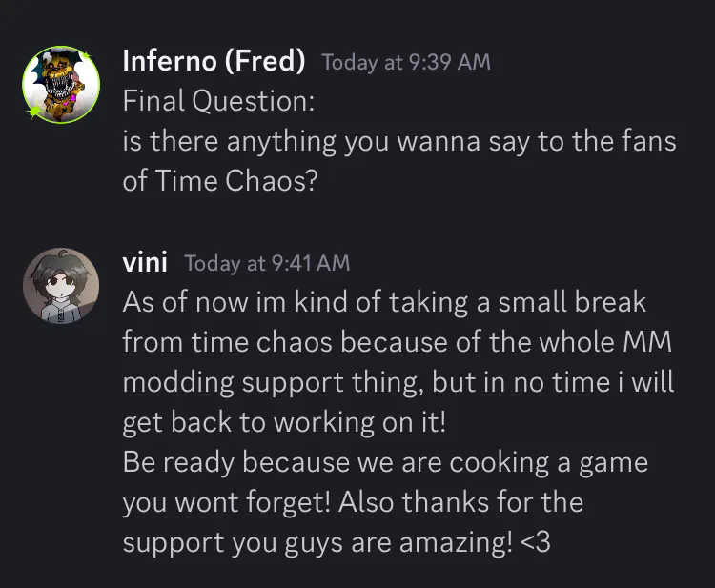Click the line starting "support you guys"
The width and height of the screenshot is (715, 588).
click(x=337, y=543)
